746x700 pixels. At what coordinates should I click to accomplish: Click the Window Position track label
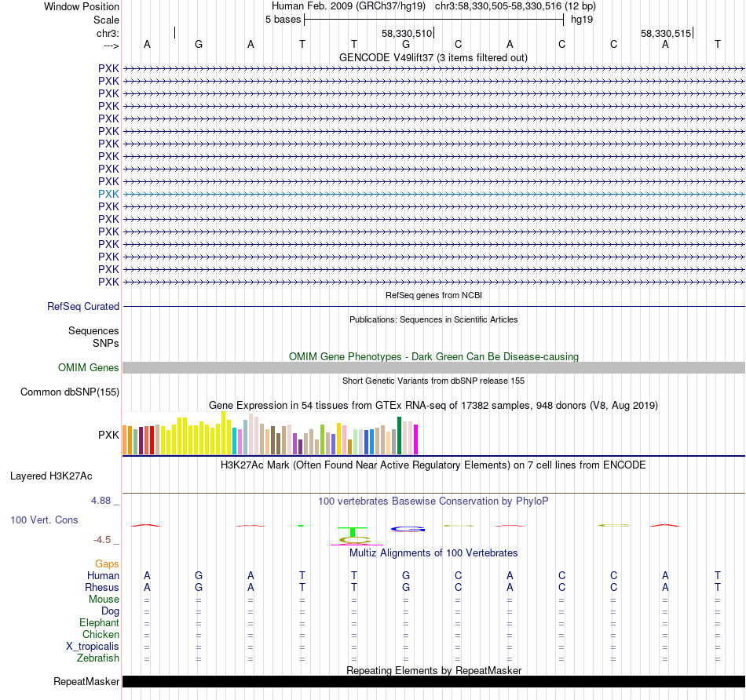(82, 6)
